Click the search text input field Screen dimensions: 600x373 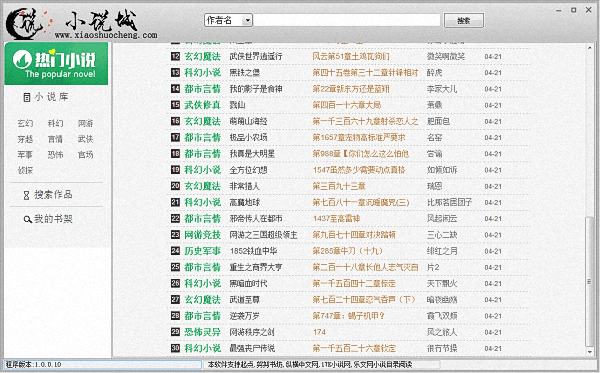tap(347, 20)
